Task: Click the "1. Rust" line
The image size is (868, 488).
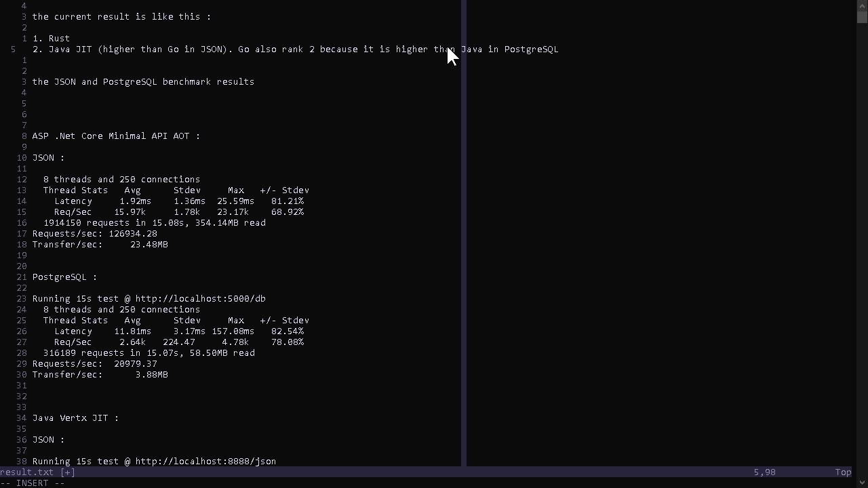Action: [51, 39]
